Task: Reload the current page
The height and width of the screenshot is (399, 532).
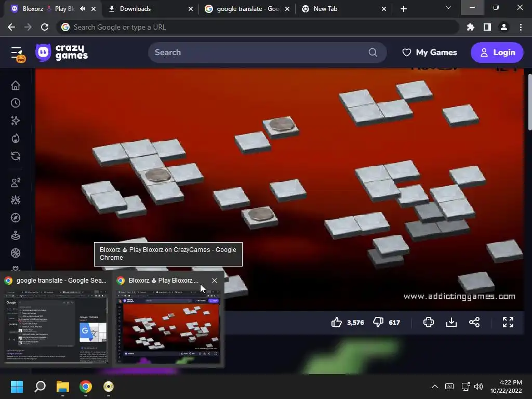Action: (x=45, y=27)
